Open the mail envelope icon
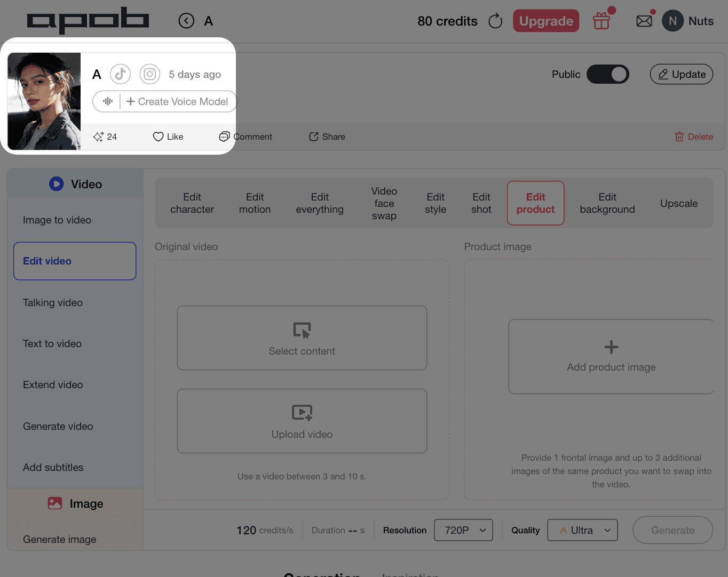This screenshot has height=577, width=728. pos(644,21)
